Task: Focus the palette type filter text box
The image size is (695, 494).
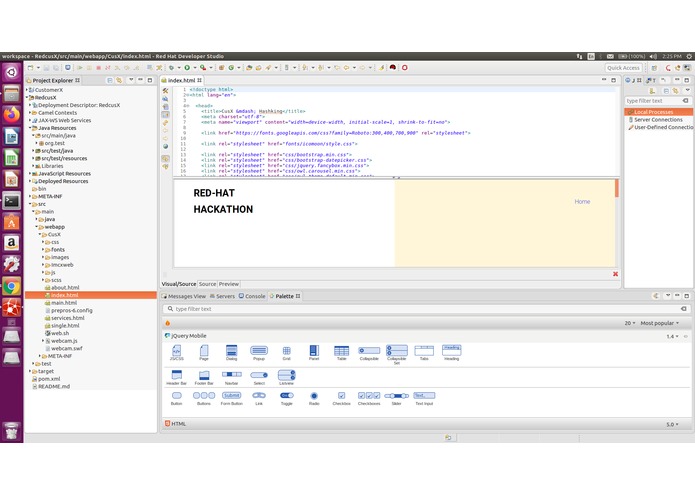Action: click(x=426, y=309)
